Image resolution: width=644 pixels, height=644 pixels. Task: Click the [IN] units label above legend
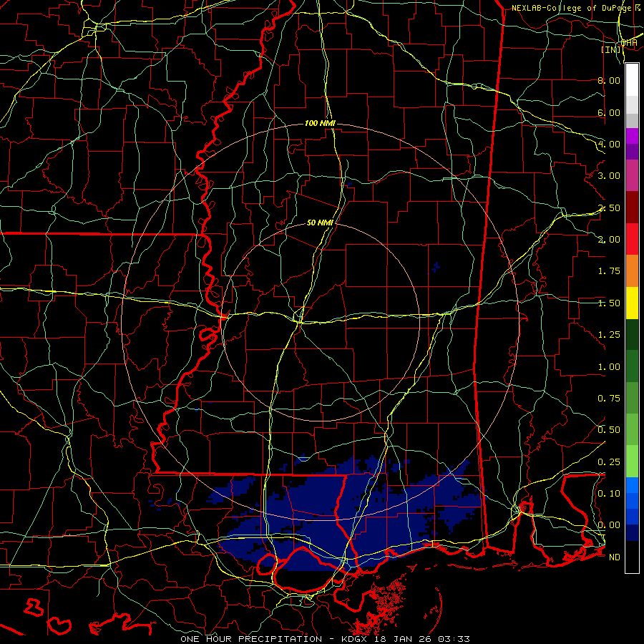[x=611, y=49]
